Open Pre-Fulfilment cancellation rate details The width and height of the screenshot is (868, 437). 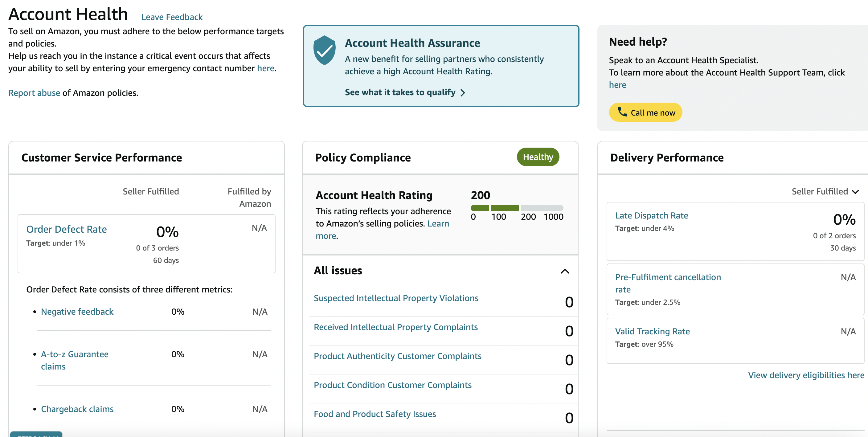[668, 283]
